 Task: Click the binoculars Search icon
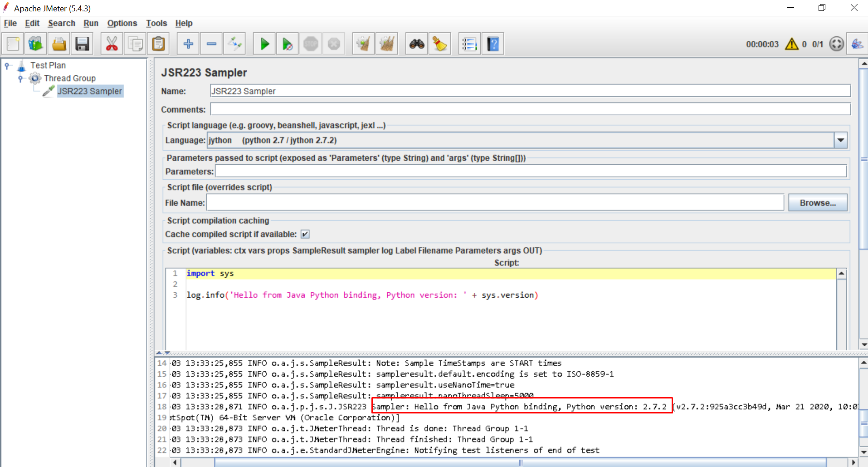pyautogui.click(x=417, y=44)
